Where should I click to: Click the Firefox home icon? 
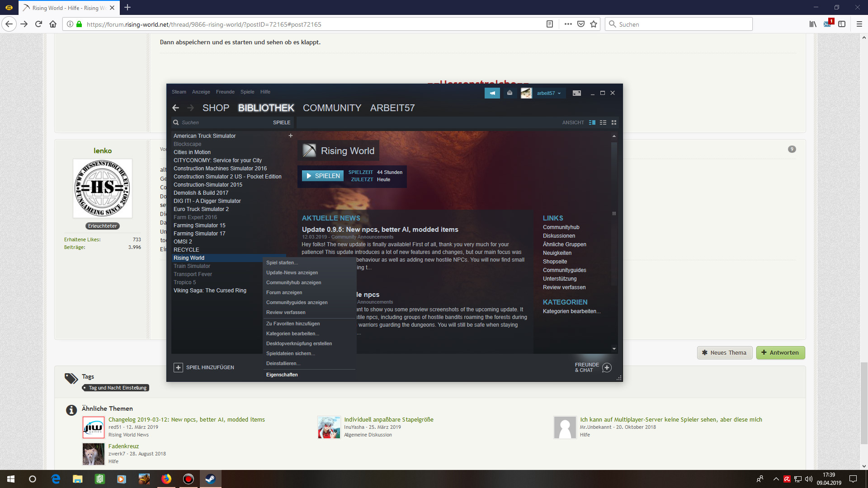(53, 24)
